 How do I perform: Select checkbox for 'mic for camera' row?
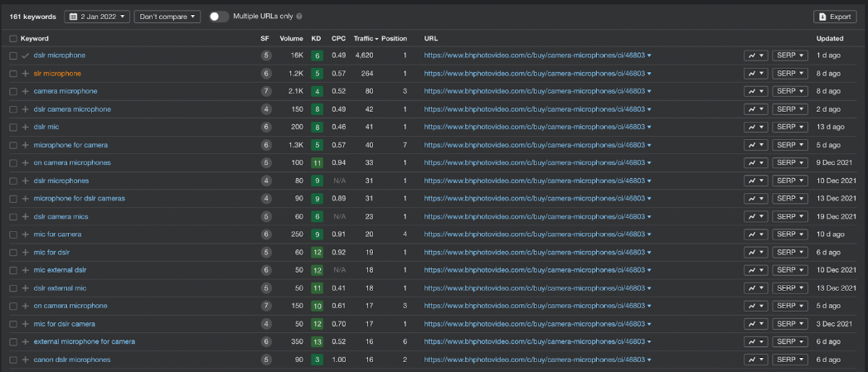13,234
